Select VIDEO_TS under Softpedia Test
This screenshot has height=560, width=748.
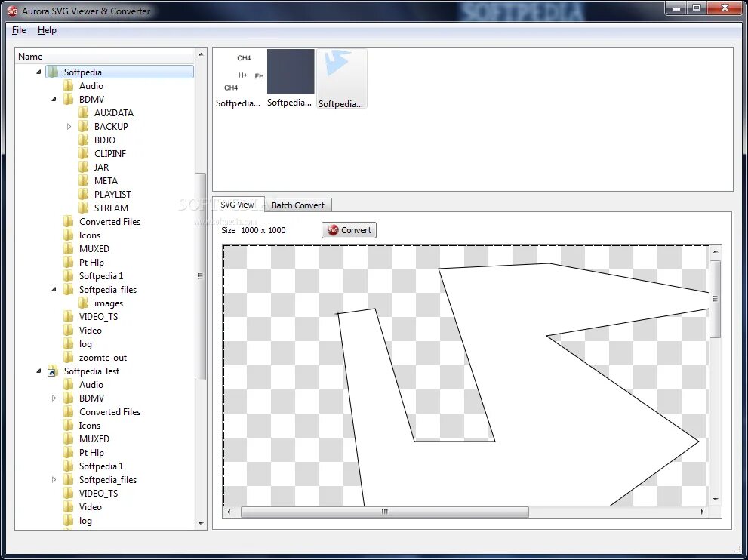pos(98,494)
